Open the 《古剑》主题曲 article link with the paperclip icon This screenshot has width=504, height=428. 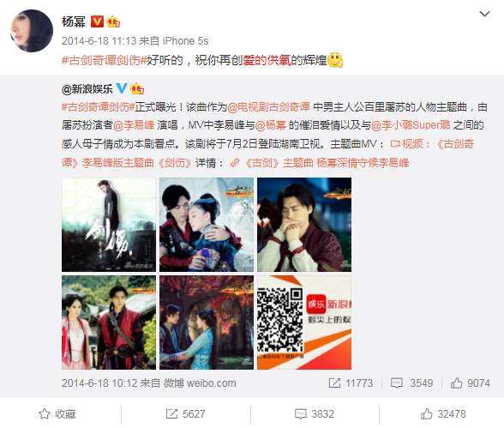(320, 163)
